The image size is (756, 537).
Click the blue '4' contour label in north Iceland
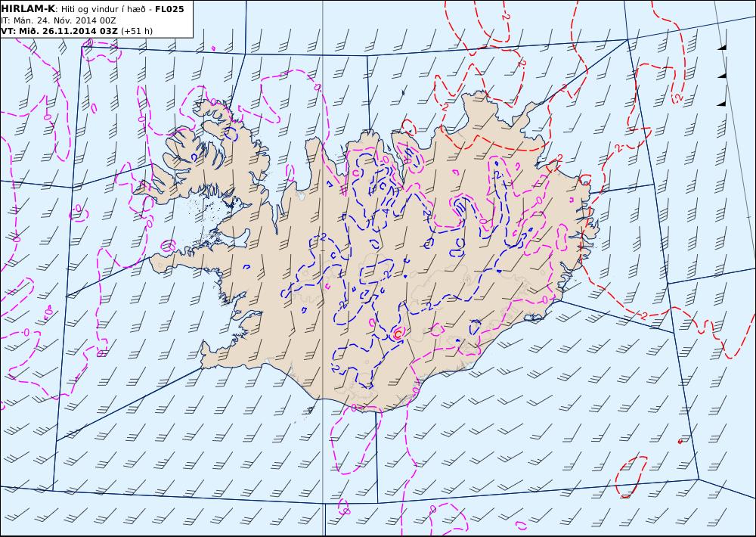[x=386, y=211]
